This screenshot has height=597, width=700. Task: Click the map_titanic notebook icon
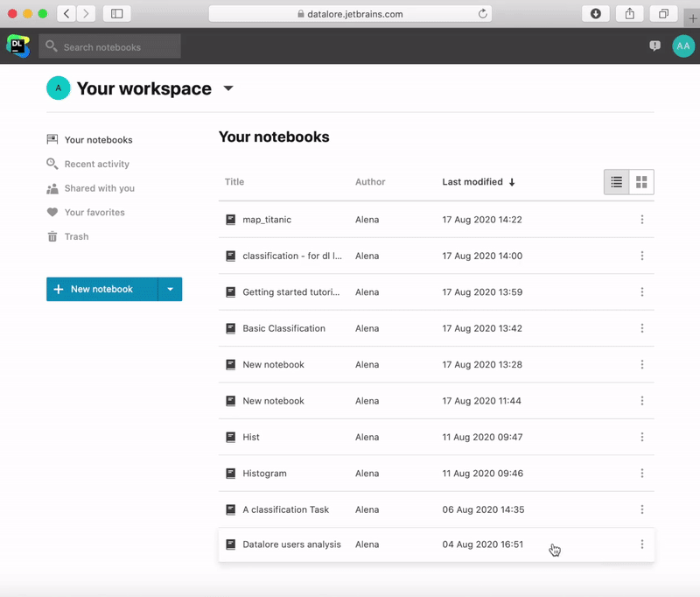[x=230, y=219]
